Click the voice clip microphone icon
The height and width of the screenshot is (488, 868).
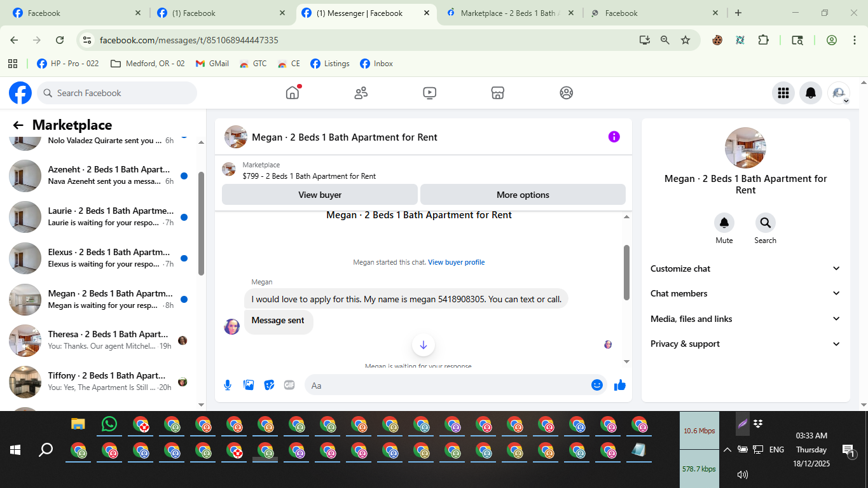(228, 385)
